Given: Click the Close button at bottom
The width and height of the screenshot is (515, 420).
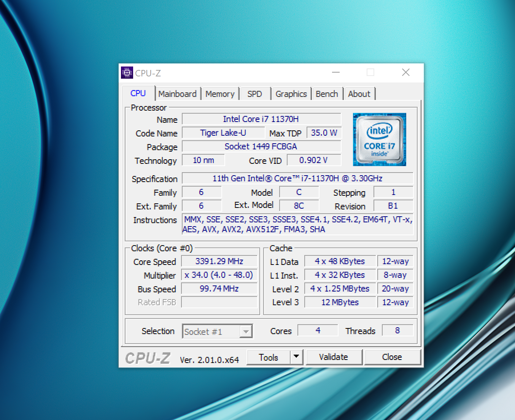Looking at the screenshot, I should click(x=392, y=357).
